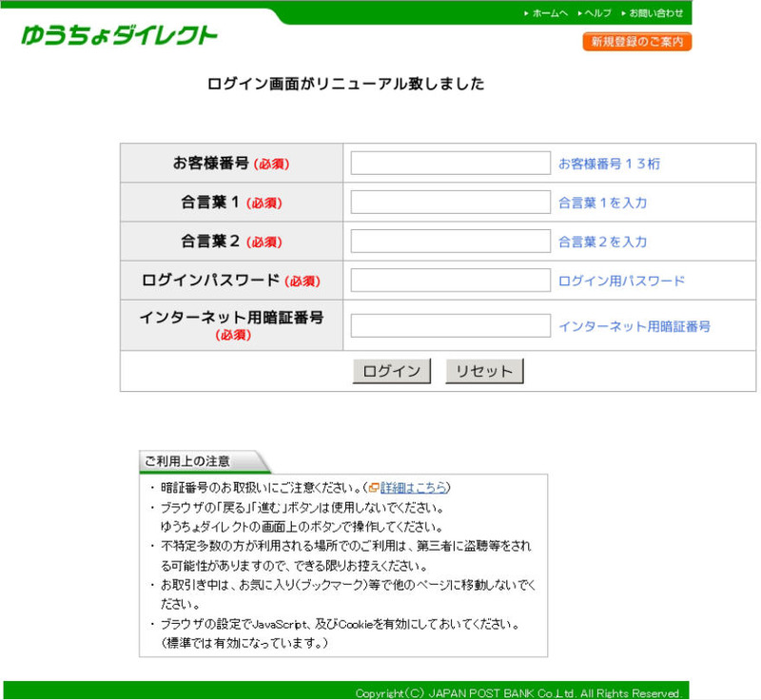Click the 合言葉2を入力 hint text

tap(602, 242)
